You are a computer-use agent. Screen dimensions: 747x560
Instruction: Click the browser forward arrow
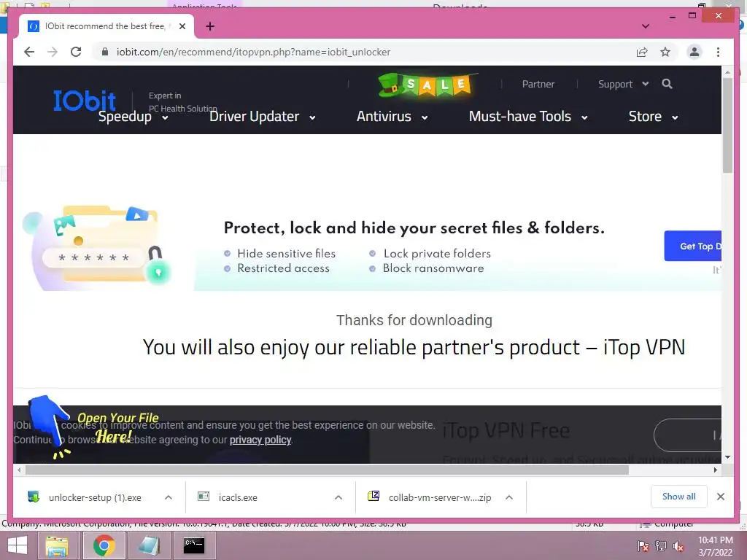(53, 52)
